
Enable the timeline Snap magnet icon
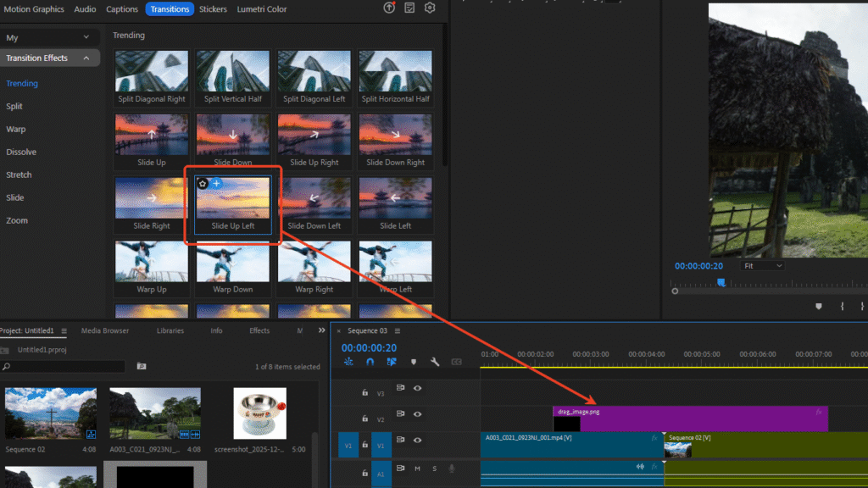(370, 362)
